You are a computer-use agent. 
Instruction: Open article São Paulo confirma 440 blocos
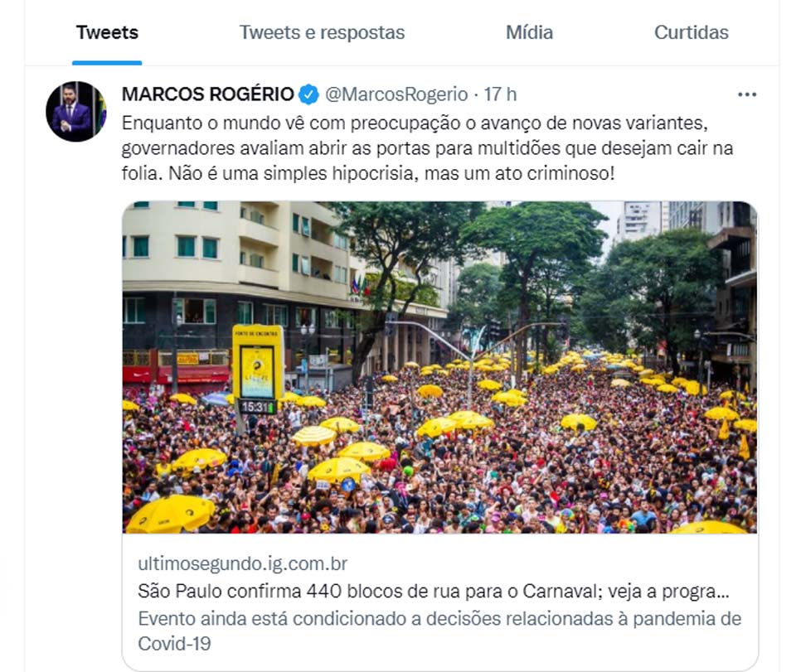(x=434, y=592)
